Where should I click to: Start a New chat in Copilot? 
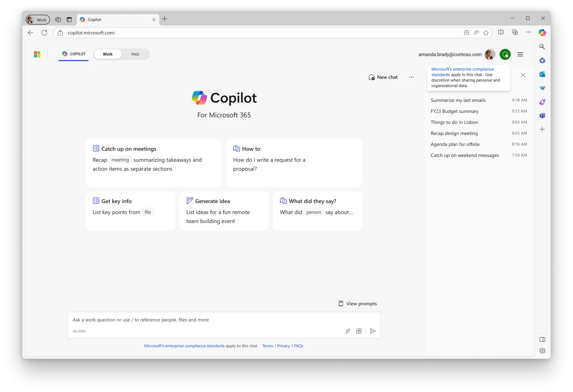coord(383,77)
